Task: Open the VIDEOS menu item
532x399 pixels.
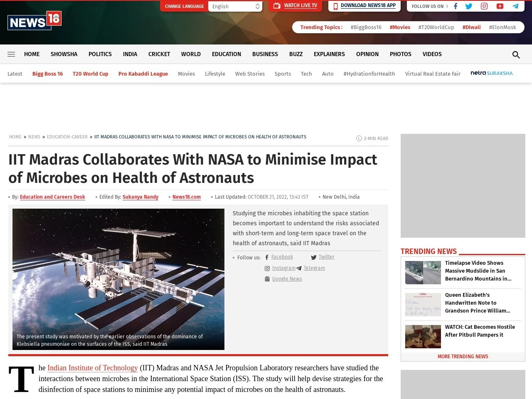Action: tap(432, 54)
